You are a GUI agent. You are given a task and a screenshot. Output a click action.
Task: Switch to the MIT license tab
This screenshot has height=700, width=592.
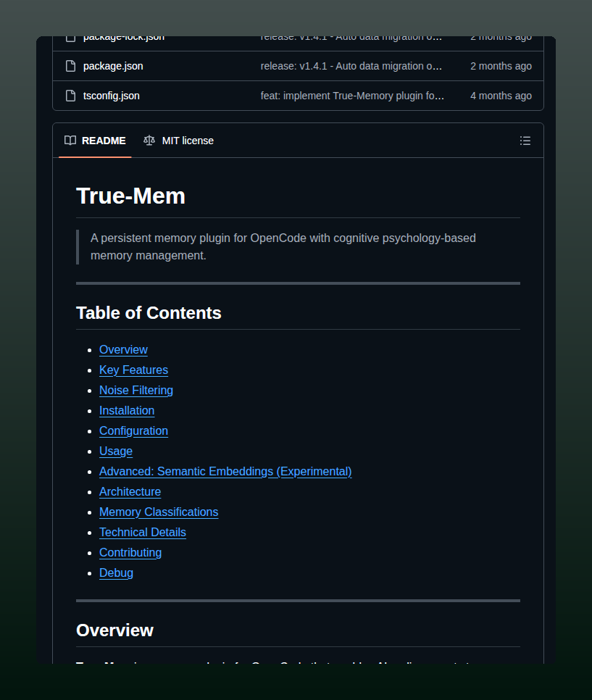click(x=178, y=141)
